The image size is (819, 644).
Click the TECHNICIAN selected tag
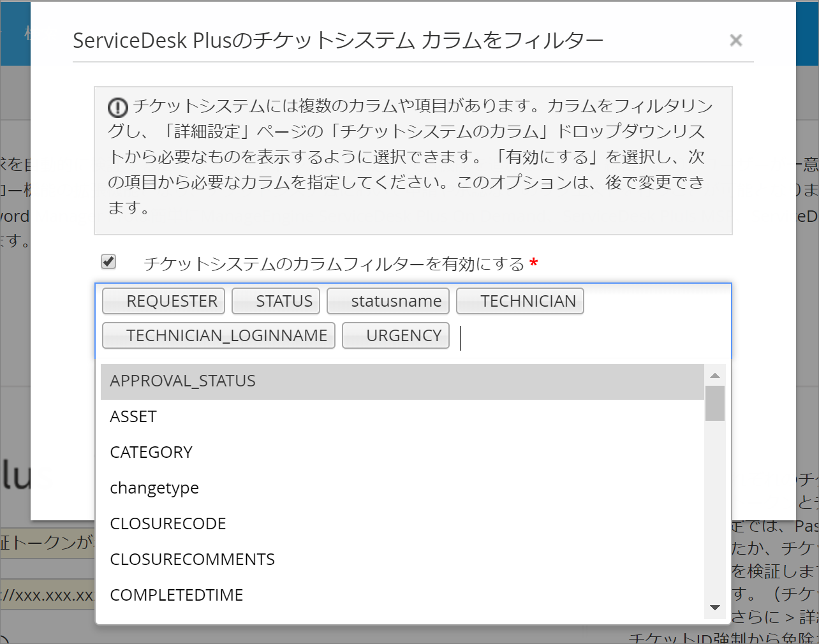pos(520,302)
